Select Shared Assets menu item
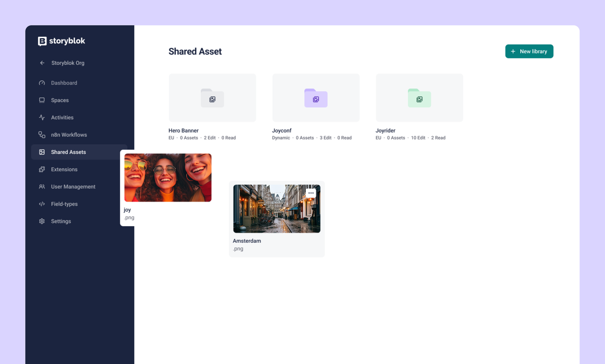Screen dimensions: 605x364 tap(79, 152)
